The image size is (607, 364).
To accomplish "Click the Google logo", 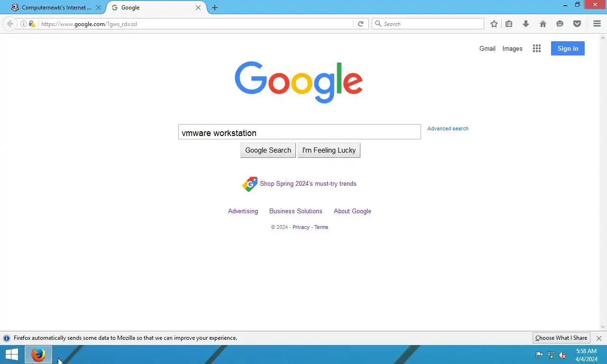I will (x=299, y=82).
